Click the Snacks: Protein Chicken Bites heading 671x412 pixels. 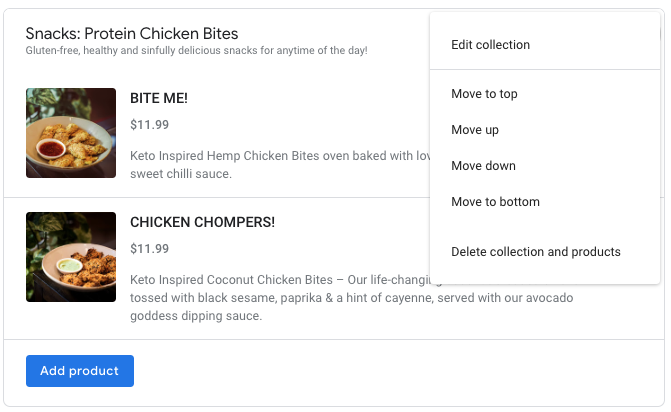[x=132, y=34]
